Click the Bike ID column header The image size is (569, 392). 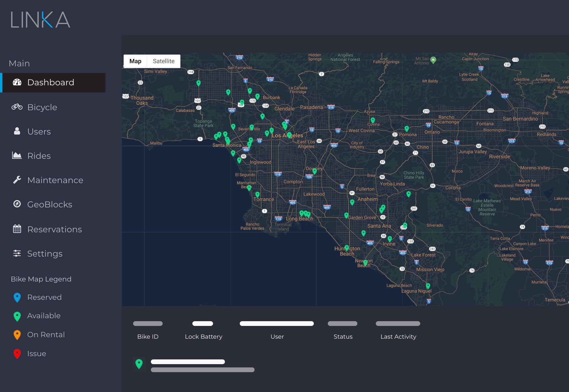point(148,337)
